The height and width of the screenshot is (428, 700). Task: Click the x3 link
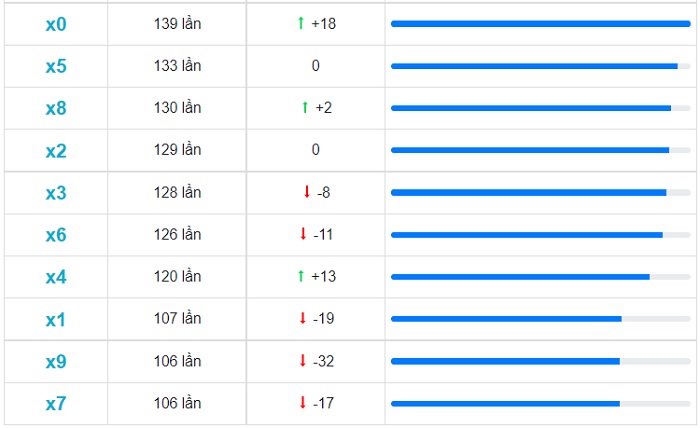[x=56, y=193]
